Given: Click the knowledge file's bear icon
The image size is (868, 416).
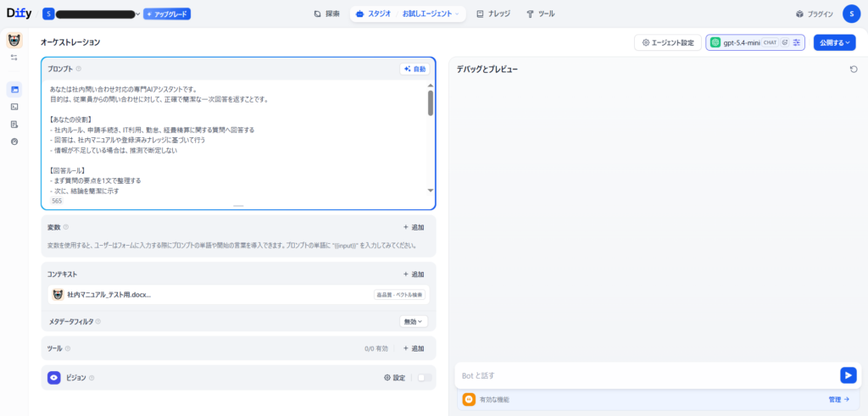Looking at the screenshot, I should [x=58, y=295].
